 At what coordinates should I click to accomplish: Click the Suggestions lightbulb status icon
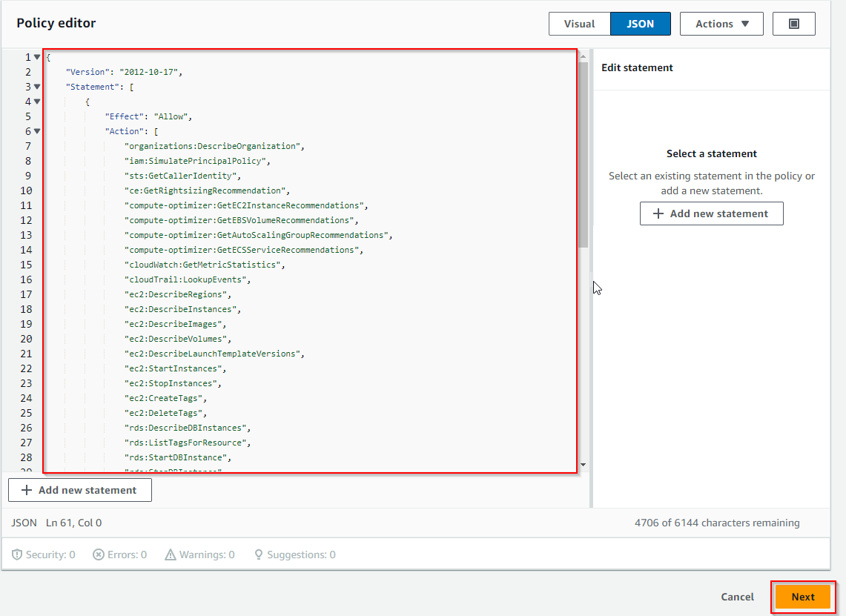(x=259, y=554)
